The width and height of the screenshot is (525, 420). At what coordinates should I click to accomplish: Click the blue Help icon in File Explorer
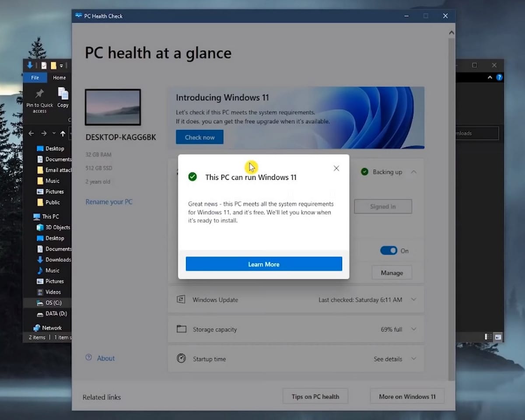pos(499,77)
